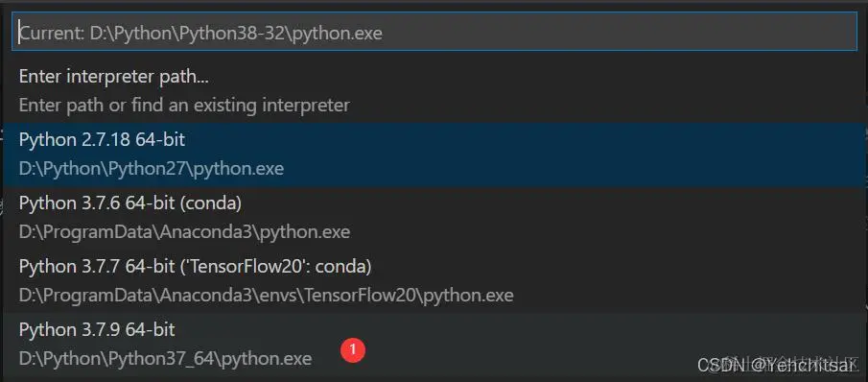The height and width of the screenshot is (382, 868).
Task: Select the Python 2.7.18 64-bit interpreter
Action: tap(434, 155)
